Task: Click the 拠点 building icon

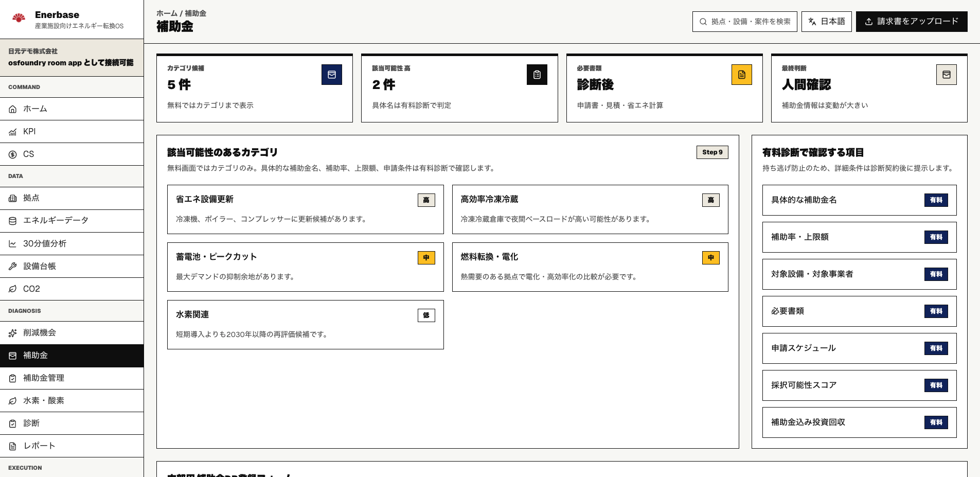Action: (x=13, y=198)
